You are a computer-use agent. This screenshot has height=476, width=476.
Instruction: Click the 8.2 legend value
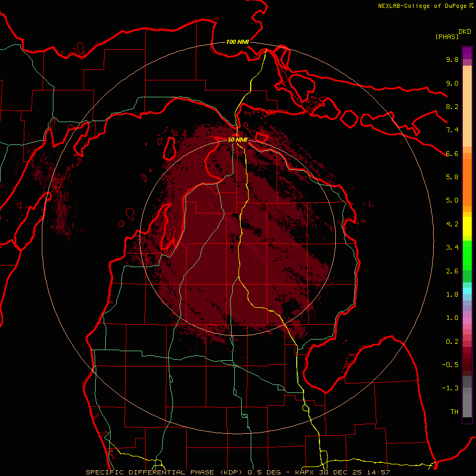click(452, 106)
